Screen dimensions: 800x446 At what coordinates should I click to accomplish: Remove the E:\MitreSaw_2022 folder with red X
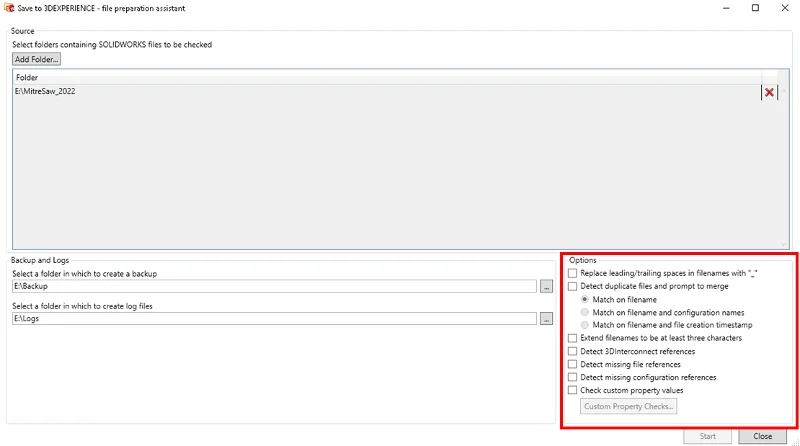769,92
